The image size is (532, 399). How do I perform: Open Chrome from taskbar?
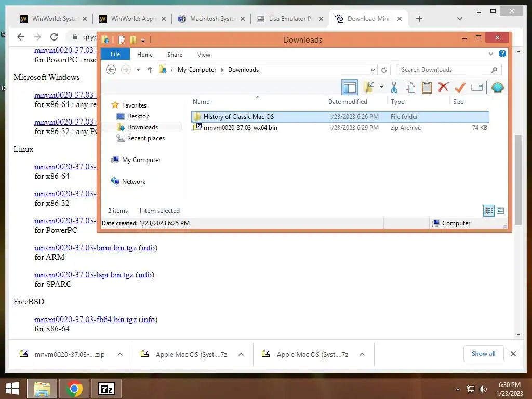click(x=74, y=389)
